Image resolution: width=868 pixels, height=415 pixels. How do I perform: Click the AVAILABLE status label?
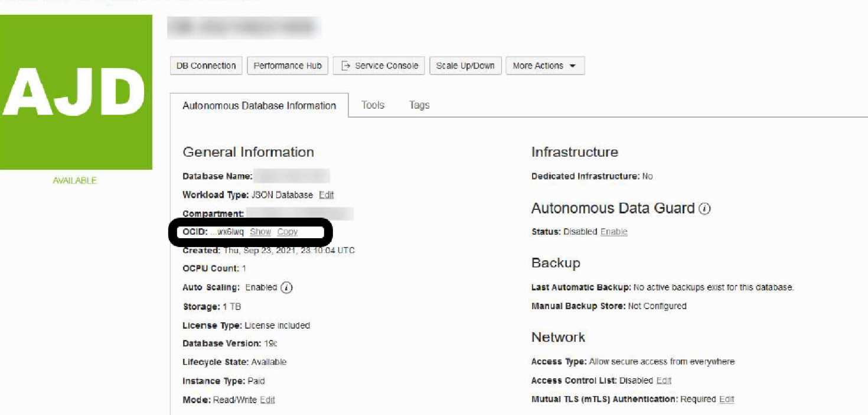(75, 181)
